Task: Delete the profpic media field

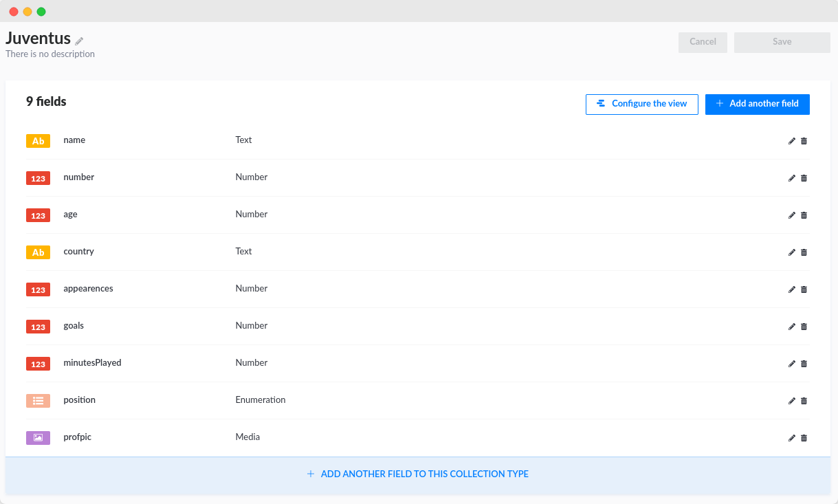Action: (804, 438)
